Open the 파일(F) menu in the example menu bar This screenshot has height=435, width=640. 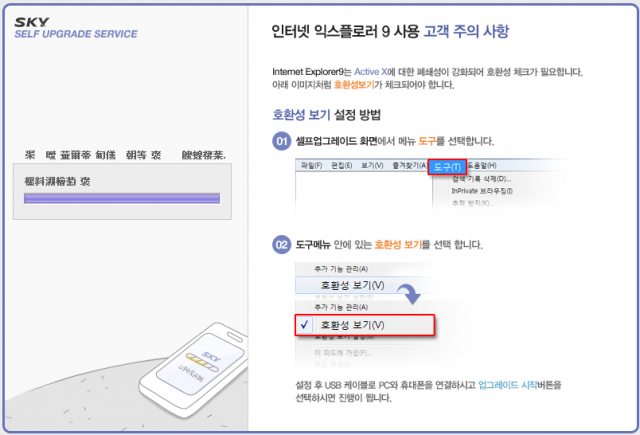point(311,165)
